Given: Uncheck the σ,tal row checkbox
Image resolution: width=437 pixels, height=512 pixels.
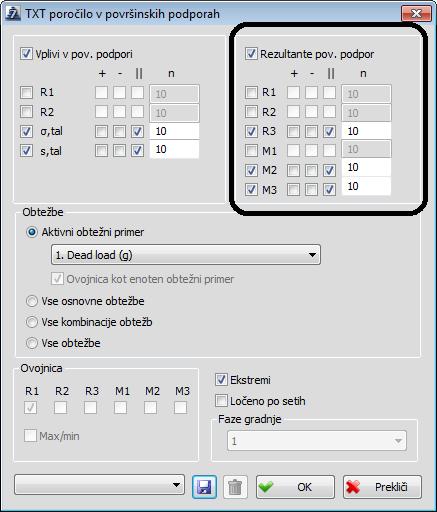Looking at the screenshot, I should pos(26,131).
